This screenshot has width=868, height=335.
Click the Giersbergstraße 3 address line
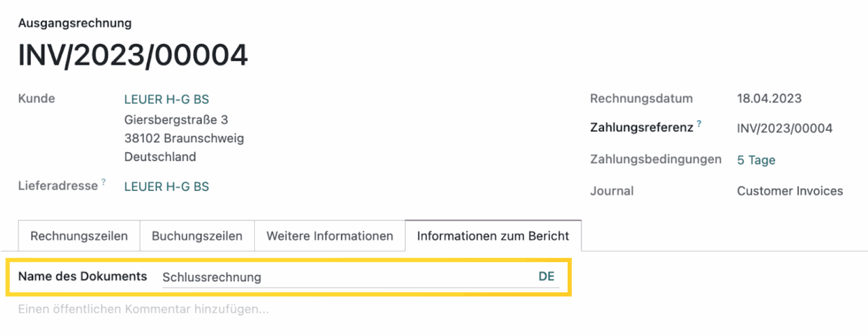point(176,120)
